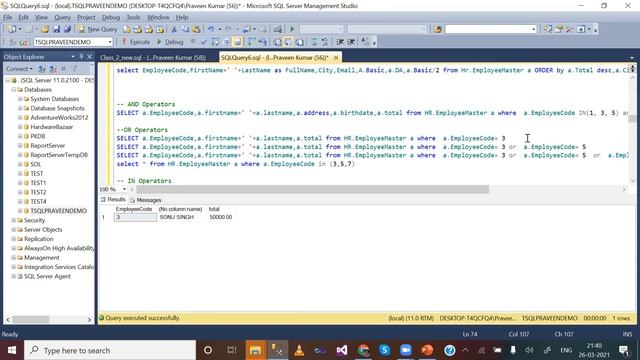Open Visual Studio from taskbar
The width and height of the screenshot is (640, 360).
point(342,350)
